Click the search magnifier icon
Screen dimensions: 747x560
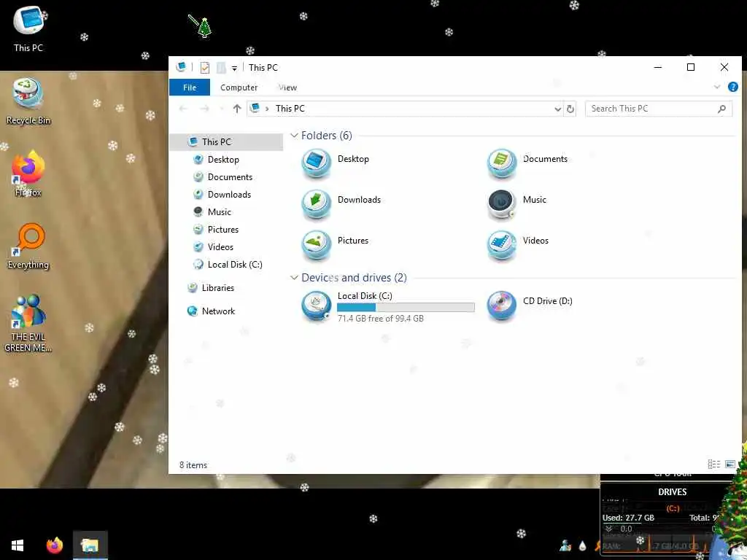pos(721,109)
